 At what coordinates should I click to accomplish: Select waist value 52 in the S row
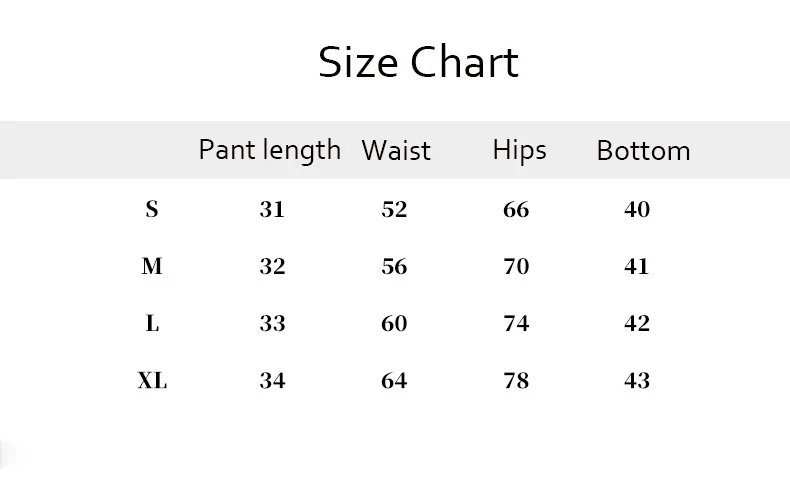coord(395,209)
